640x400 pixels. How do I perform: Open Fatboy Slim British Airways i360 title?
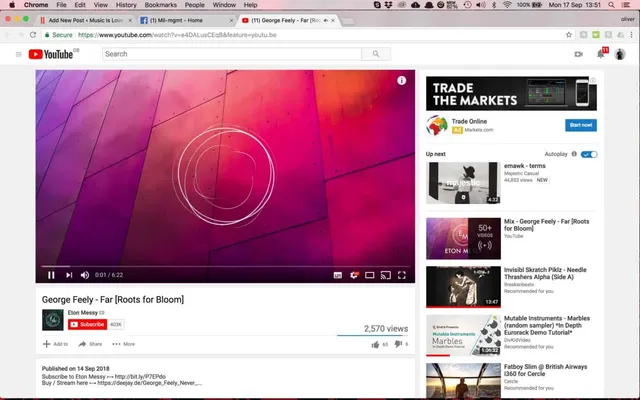point(545,370)
